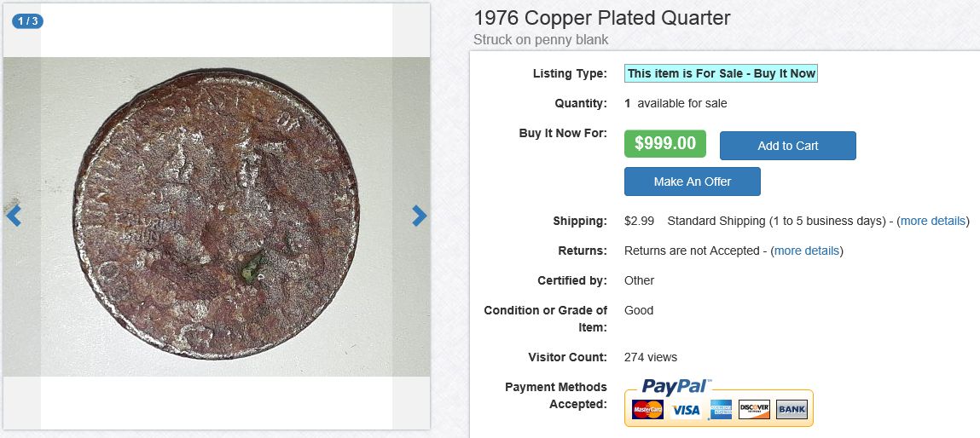
Task: Click the PayPal logo
Action: point(676,386)
